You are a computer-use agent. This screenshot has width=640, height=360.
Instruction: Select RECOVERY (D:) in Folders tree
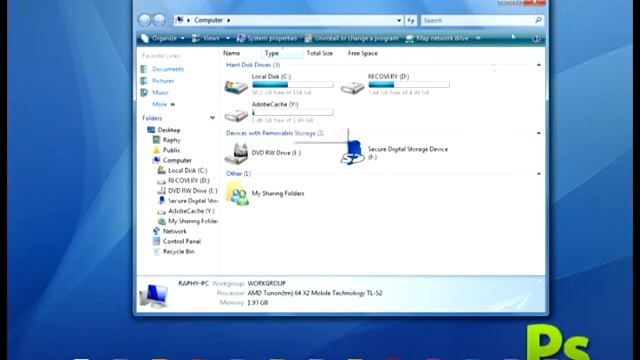pyautogui.click(x=189, y=180)
